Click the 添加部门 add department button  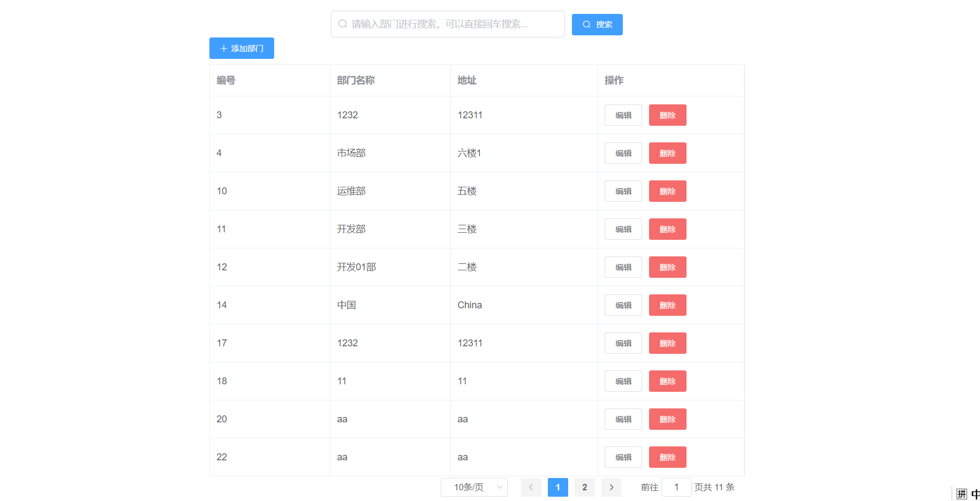(x=242, y=48)
